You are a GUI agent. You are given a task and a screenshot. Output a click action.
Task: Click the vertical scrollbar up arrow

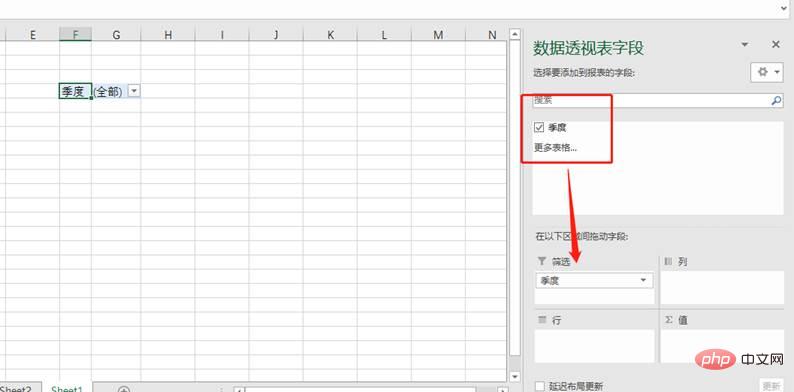[515, 34]
